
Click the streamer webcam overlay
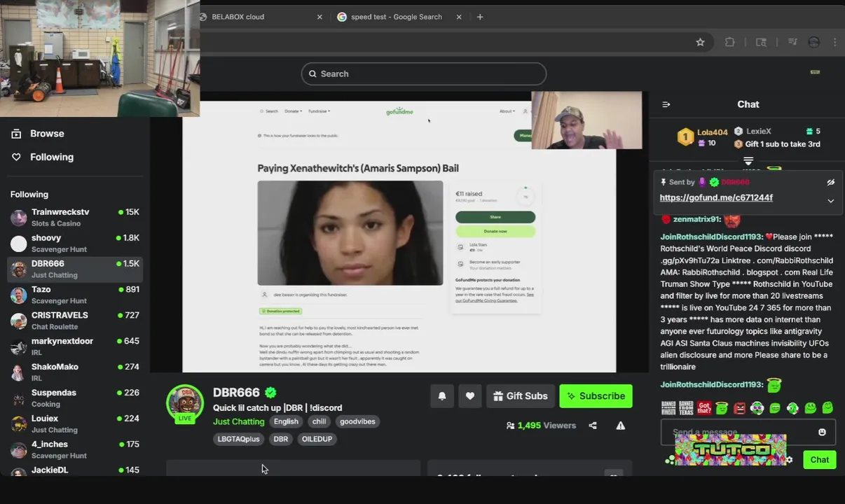point(586,120)
